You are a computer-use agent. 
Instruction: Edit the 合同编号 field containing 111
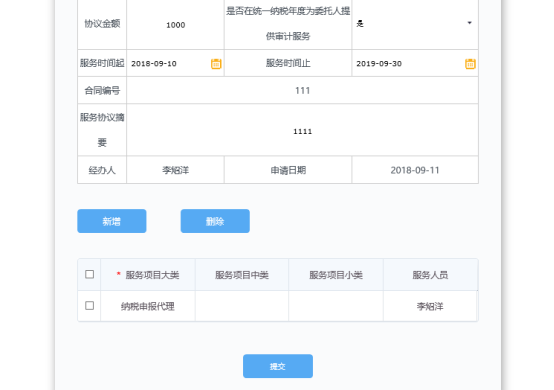click(302, 90)
